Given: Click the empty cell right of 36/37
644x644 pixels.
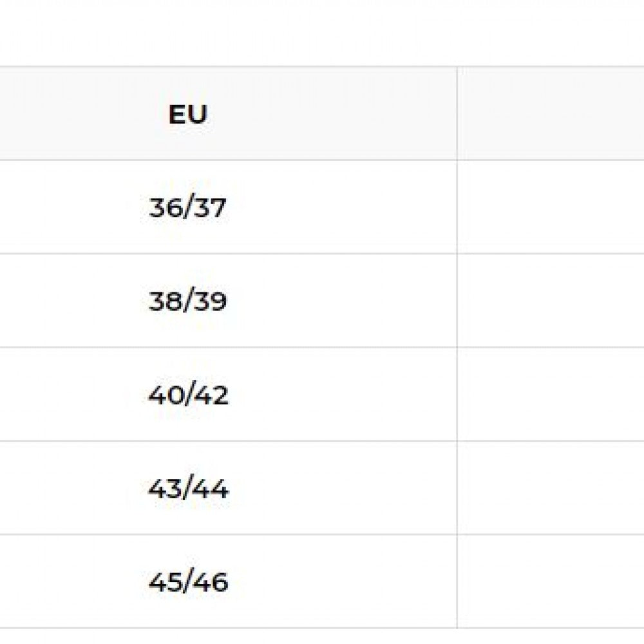Looking at the screenshot, I should (x=551, y=208).
